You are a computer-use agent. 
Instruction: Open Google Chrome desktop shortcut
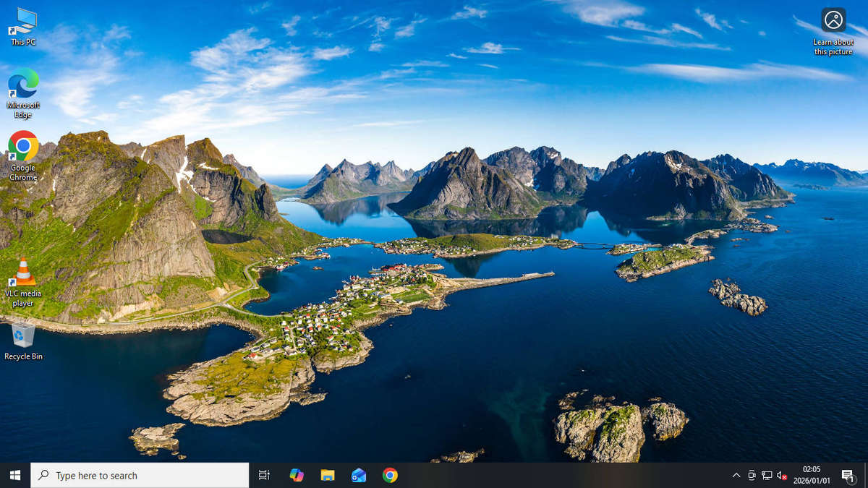pyautogui.click(x=22, y=150)
